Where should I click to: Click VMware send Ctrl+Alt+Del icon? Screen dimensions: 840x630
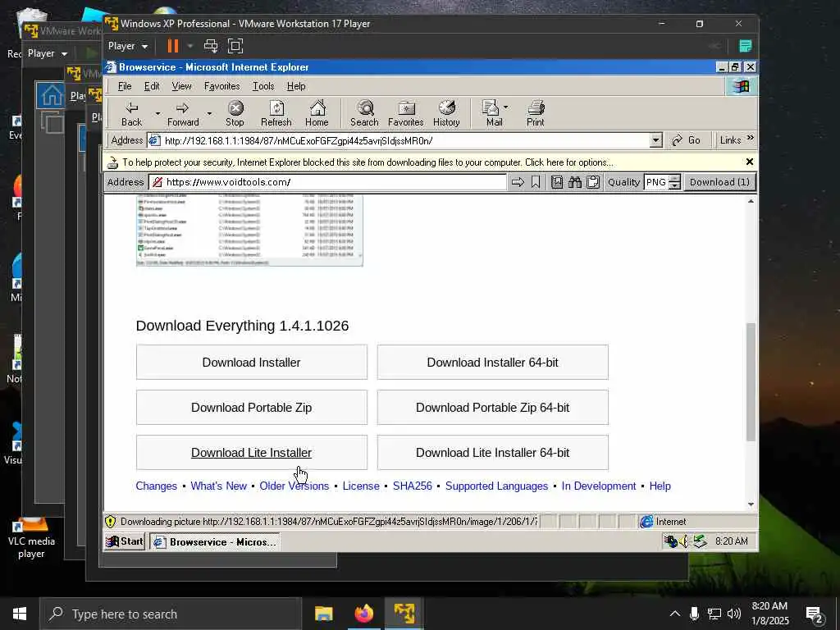[211, 46]
